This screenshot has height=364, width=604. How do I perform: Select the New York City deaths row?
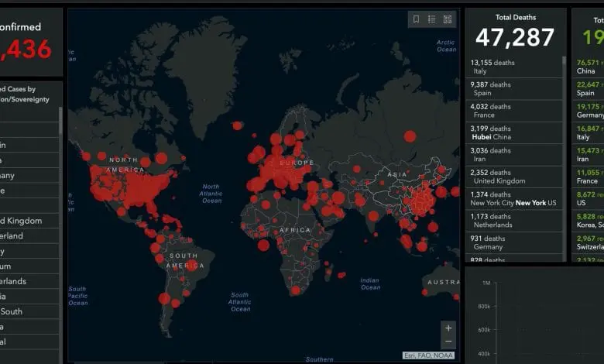(515, 198)
